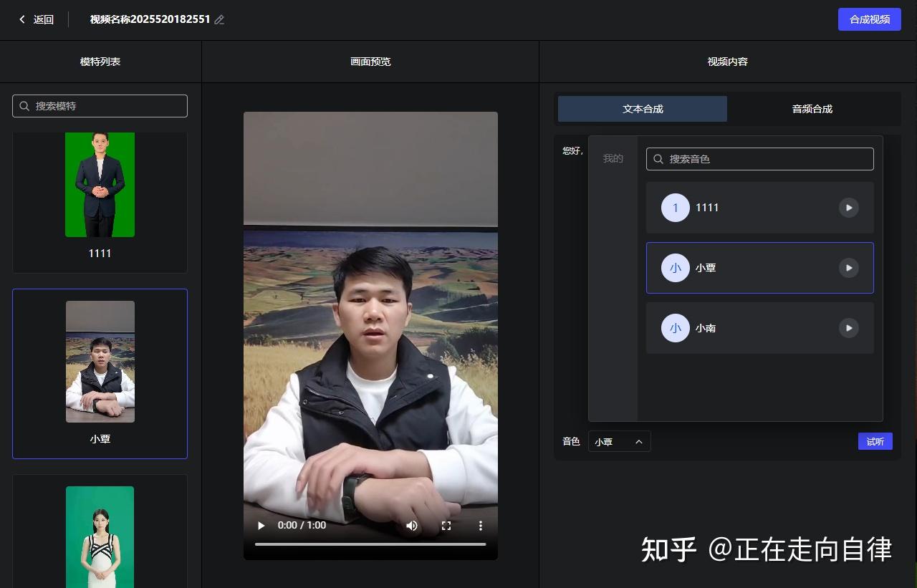Image resolution: width=917 pixels, height=588 pixels.
Task: Switch to the 音频合成 tab
Action: click(x=812, y=108)
